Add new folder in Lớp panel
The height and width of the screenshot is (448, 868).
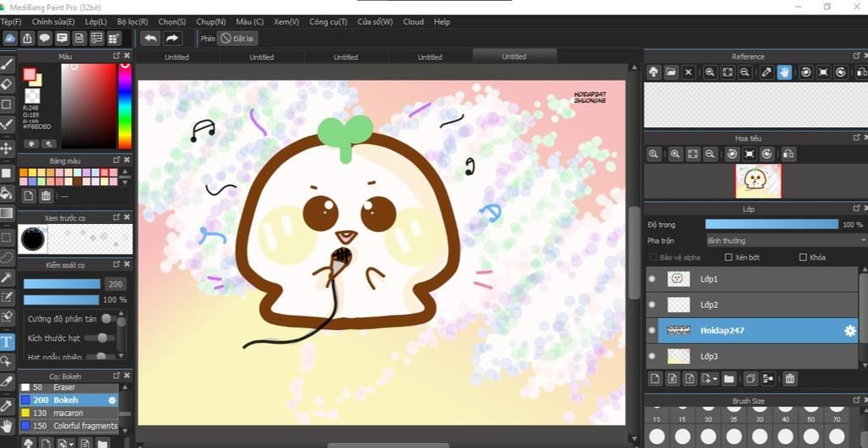[x=728, y=378]
